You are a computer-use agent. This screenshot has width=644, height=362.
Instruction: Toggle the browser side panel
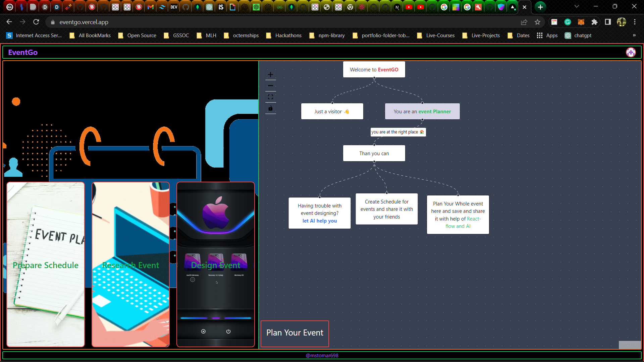point(608,22)
